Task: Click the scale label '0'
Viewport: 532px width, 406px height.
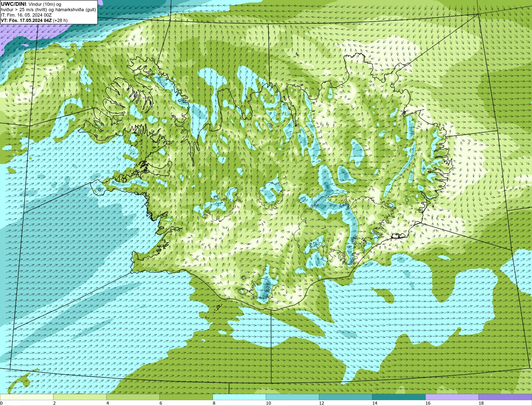Action: coord(1,403)
